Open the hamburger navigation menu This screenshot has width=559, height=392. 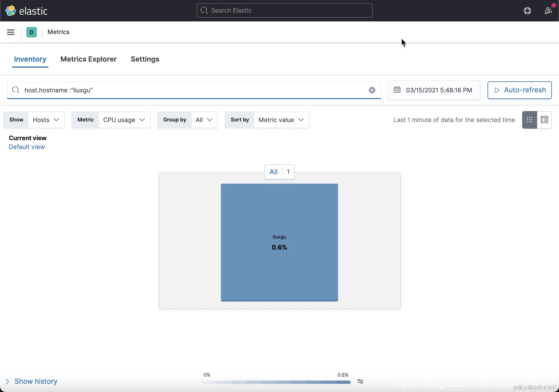(x=11, y=32)
